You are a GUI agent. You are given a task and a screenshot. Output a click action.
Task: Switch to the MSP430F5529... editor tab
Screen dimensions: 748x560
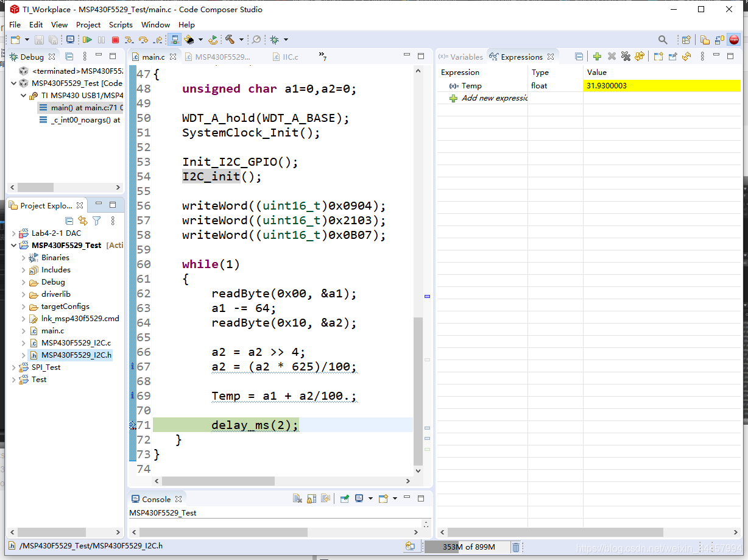click(217, 57)
